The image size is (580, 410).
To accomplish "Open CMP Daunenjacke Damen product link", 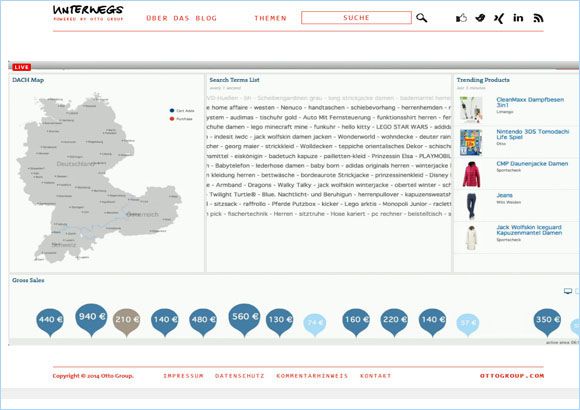I will pos(532,164).
